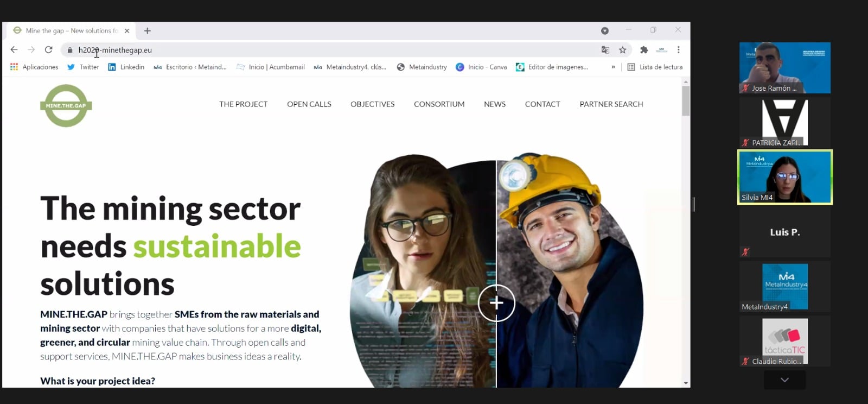Image resolution: width=868 pixels, height=404 pixels.
Task: Bookmark this page with the star icon
Action: (x=622, y=50)
